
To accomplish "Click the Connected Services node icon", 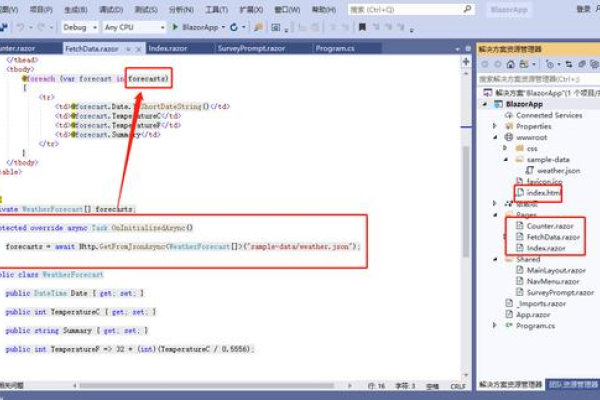I will (x=509, y=115).
